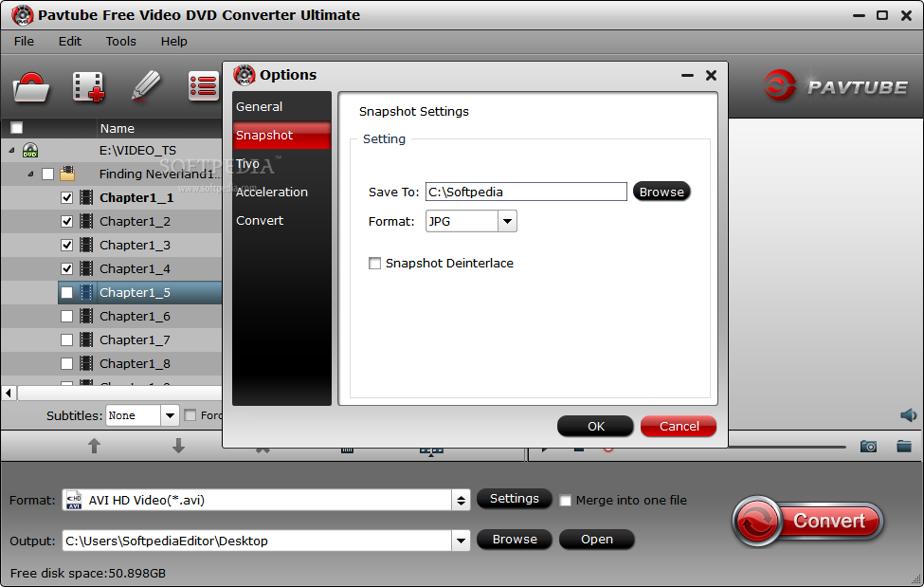Image resolution: width=924 pixels, height=587 pixels.
Task: Uncheck Chapter1_3 checkbox
Action: click(x=66, y=245)
